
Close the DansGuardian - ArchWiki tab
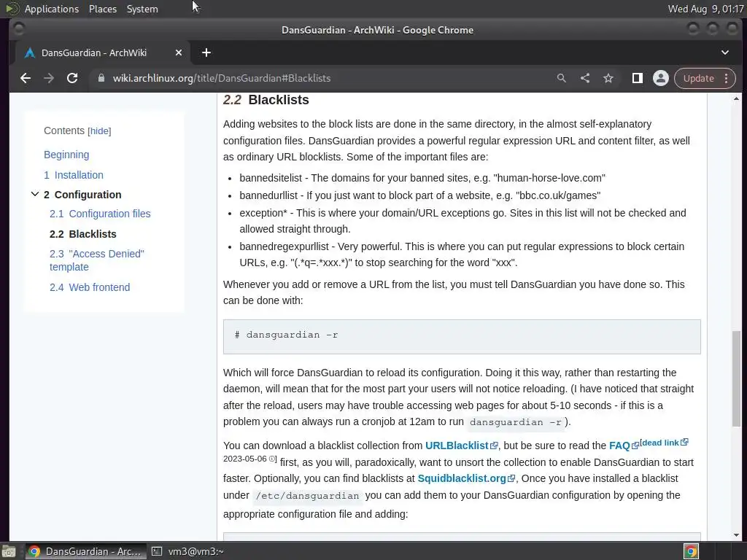click(179, 52)
